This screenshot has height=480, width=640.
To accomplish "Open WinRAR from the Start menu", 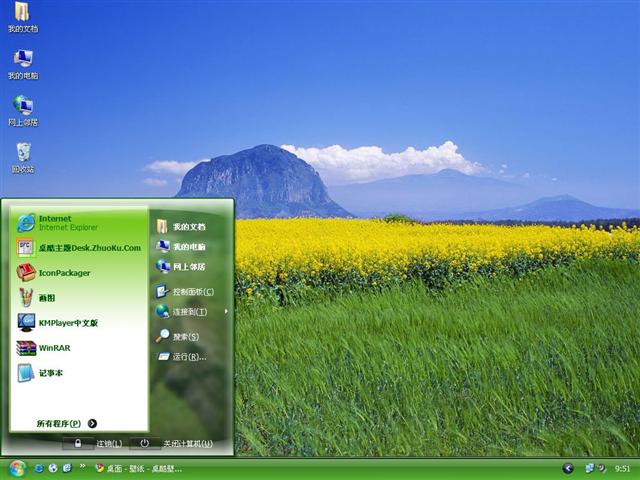I will tap(79, 348).
